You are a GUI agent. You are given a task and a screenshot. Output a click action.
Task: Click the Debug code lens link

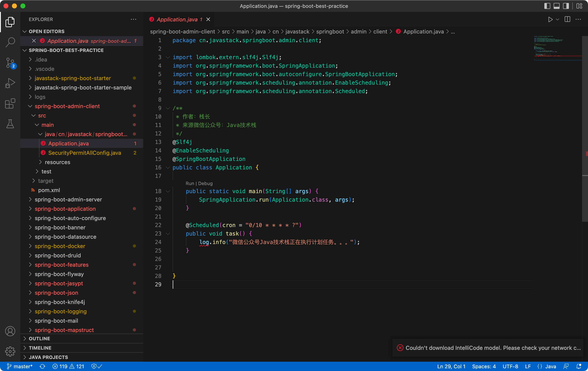point(205,183)
